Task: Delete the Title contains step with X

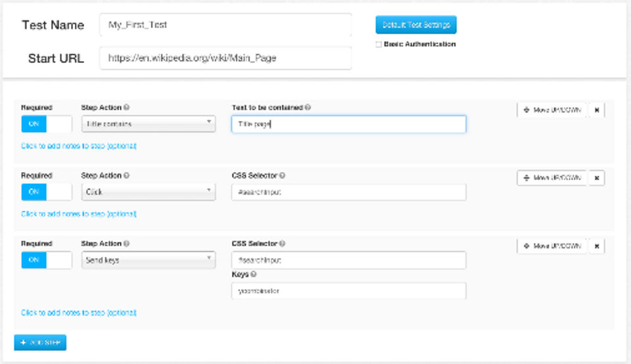Action: (596, 110)
